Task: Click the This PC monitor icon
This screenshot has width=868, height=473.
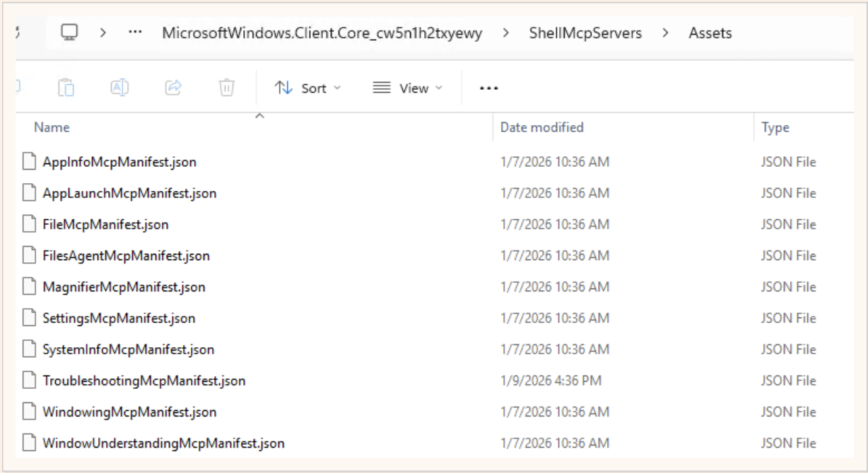Action: [x=70, y=33]
